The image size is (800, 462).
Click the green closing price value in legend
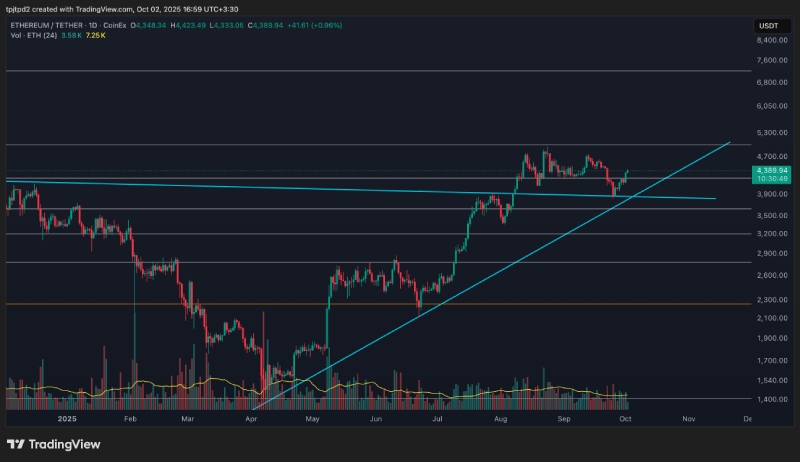280,27
